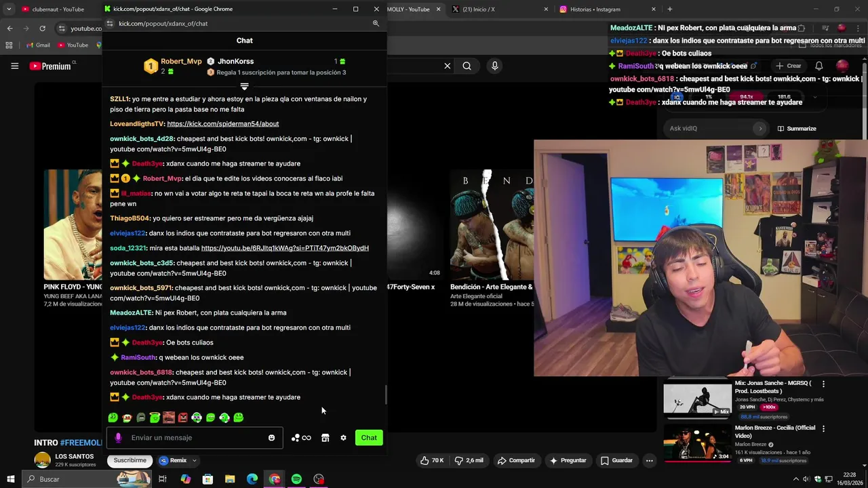
Task: Open the Chrome apps grid icon
Action: (x=9, y=45)
